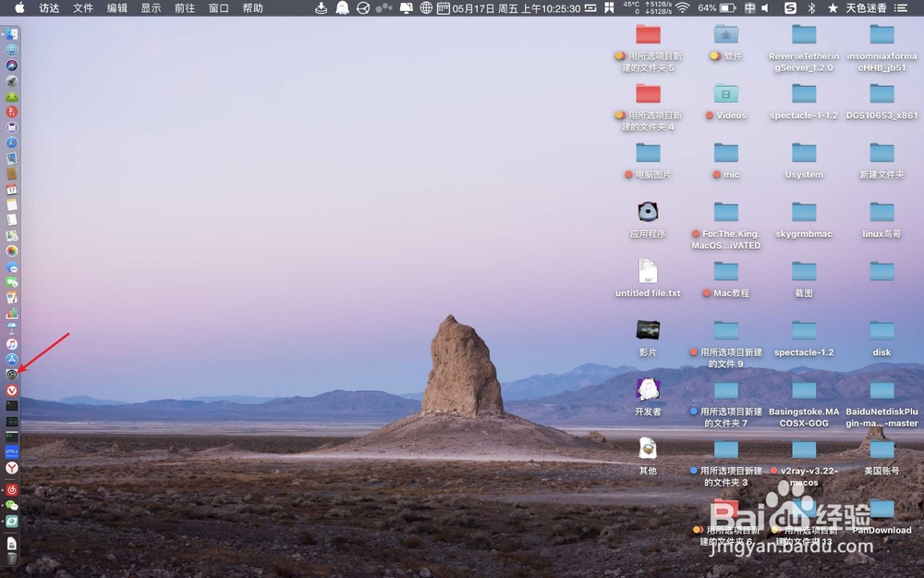Viewport: 924px width, 578px height.
Task: Click the date and time in menu bar
Action: pyautogui.click(x=517, y=7)
